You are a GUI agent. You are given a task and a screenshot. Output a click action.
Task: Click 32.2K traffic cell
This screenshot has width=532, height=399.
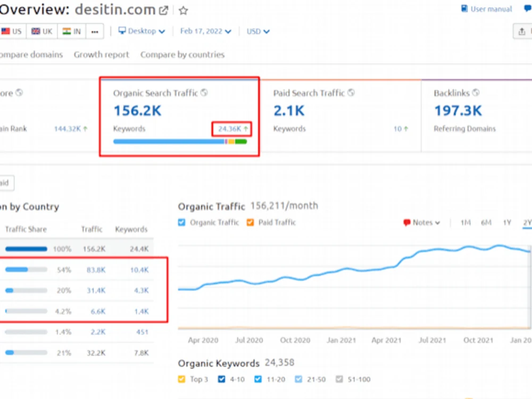(x=96, y=353)
